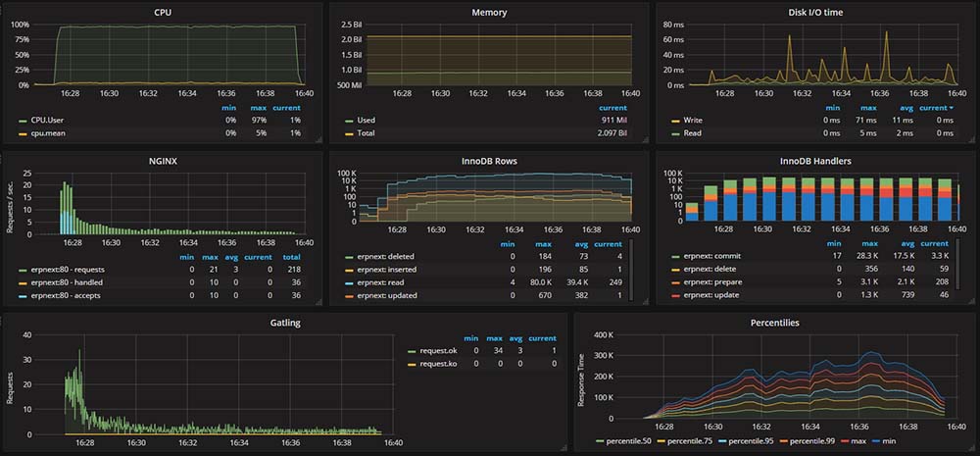Click the CPU panel corner resize handle
The image size is (980, 456).
(318, 141)
